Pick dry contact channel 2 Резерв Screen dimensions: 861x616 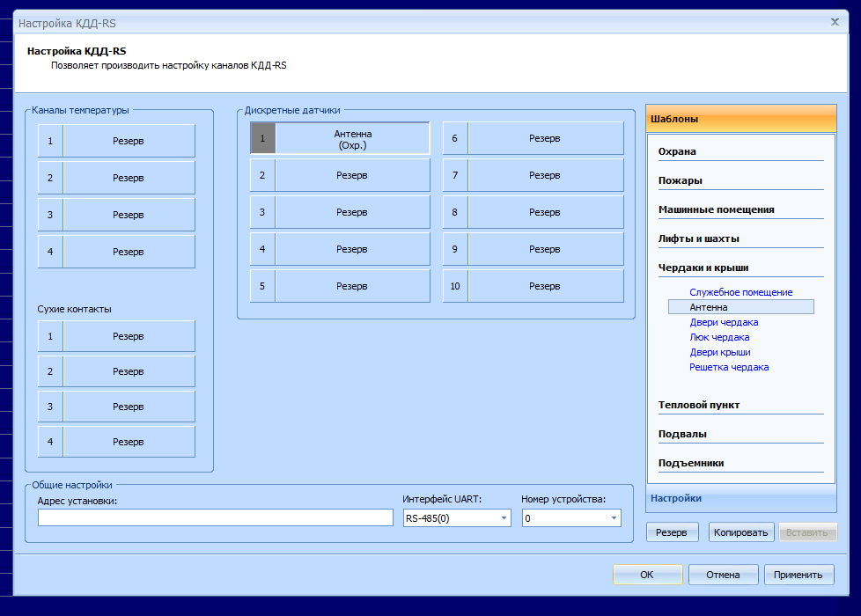click(x=128, y=371)
